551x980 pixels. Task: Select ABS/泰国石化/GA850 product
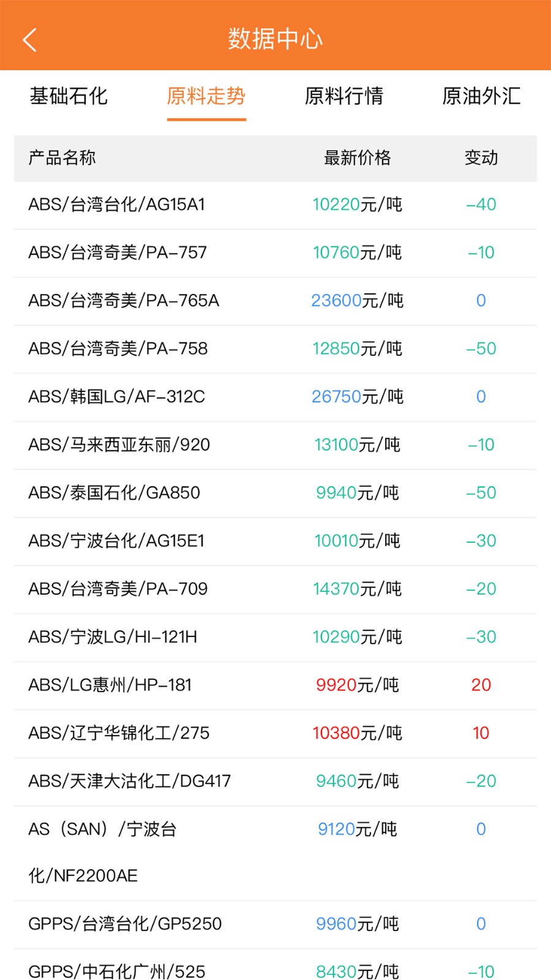pyautogui.click(x=114, y=493)
